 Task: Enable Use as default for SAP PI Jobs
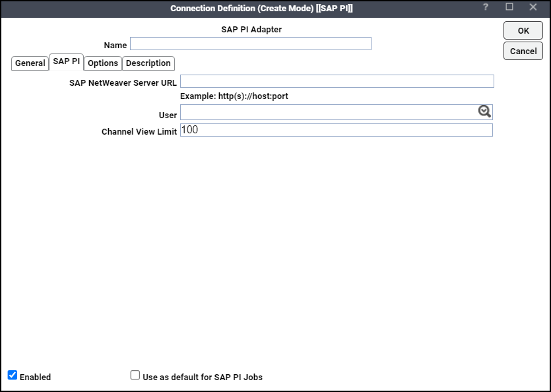[135, 375]
